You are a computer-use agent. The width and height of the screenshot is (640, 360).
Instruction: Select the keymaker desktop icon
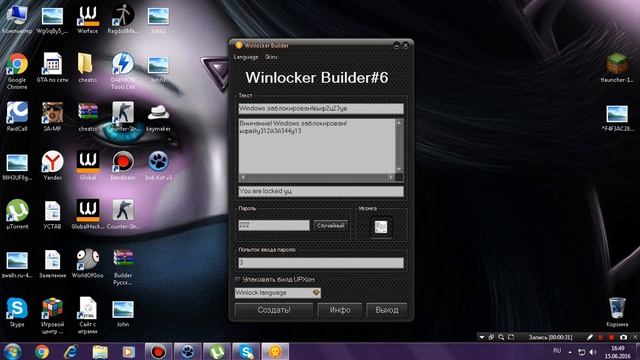158,118
